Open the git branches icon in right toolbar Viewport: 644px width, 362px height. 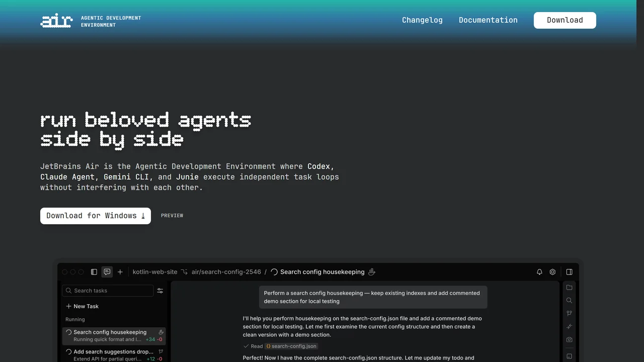[x=569, y=313]
